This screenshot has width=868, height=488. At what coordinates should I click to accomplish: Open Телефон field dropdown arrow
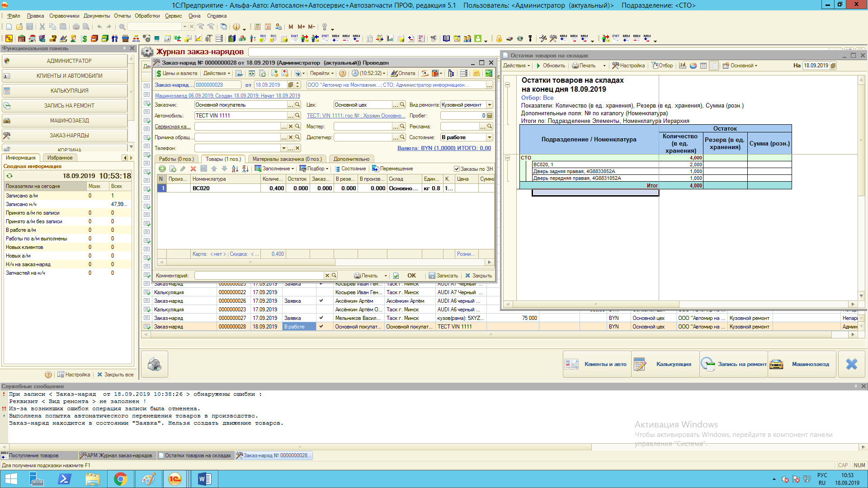tap(284, 148)
